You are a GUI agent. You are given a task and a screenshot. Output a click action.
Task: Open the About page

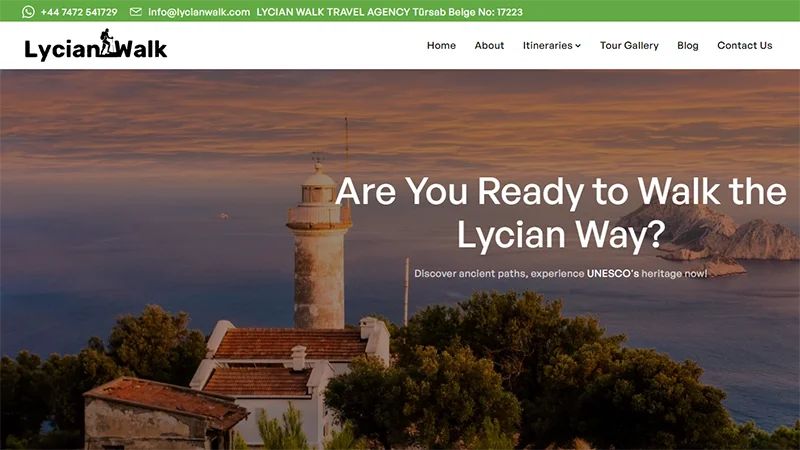(489, 45)
